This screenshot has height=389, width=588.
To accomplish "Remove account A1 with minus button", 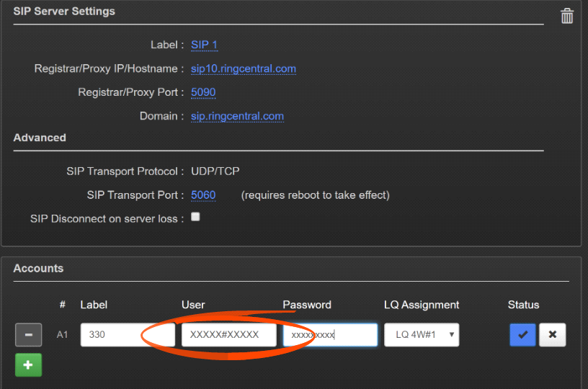I will (x=28, y=334).
